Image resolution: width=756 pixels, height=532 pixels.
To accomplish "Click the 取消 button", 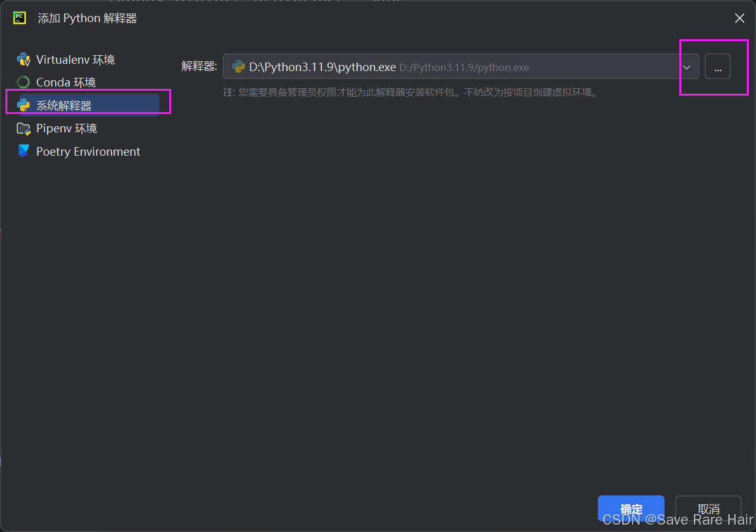I will click(x=708, y=509).
